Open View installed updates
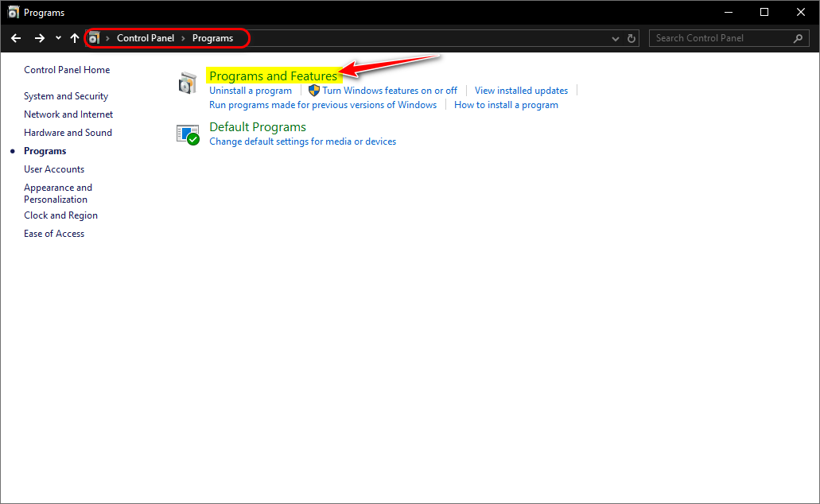This screenshot has width=820, height=504. [521, 91]
